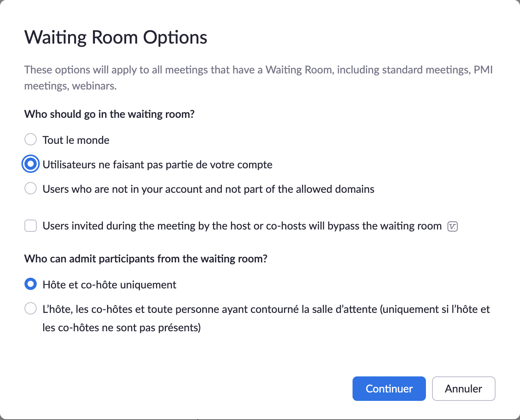The image size is (520, 420).
Task: Click the Annuler button
Action: click(x=463, y=389)
